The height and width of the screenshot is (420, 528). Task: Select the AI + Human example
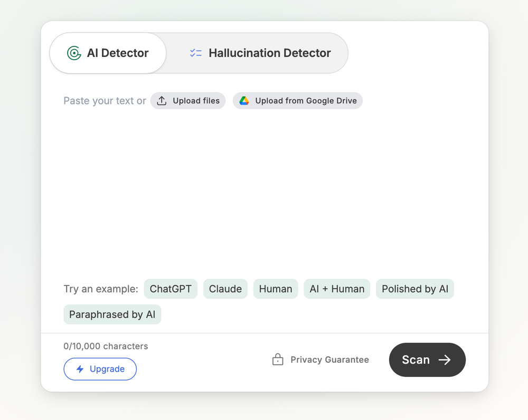336,289
